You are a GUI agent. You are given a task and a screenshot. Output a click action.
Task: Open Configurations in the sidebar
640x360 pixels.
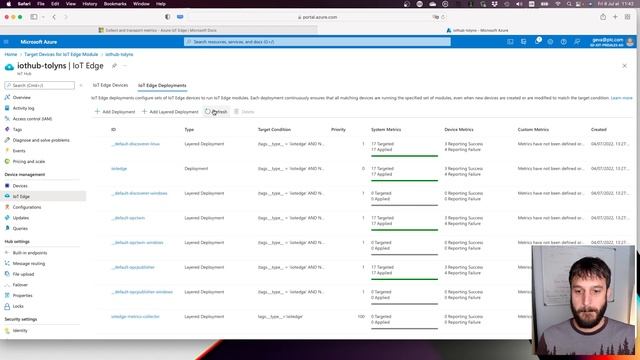(x=27, y=207)
